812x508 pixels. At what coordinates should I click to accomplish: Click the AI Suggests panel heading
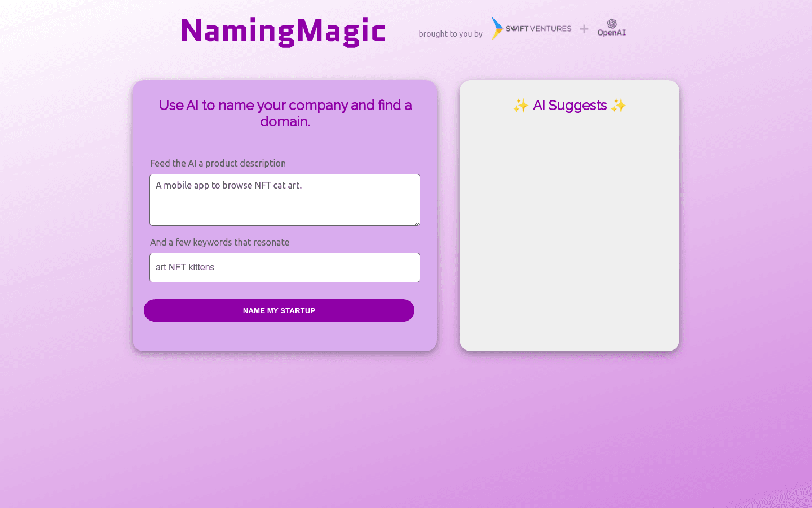point(569,105)
